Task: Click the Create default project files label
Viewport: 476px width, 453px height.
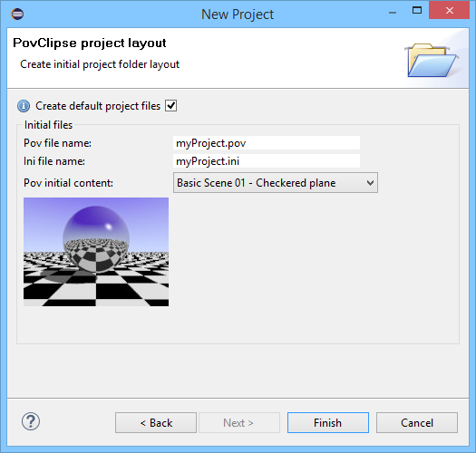Action: [x=98, y=106]
